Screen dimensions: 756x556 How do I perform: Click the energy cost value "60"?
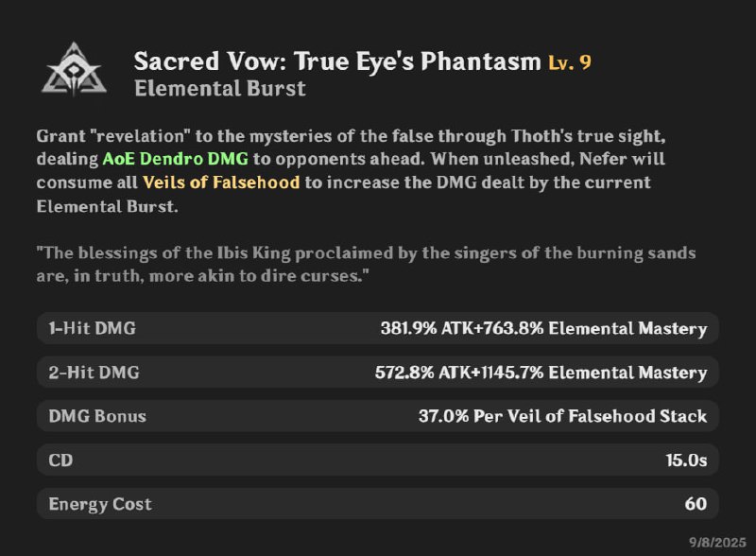coord(696,504)
